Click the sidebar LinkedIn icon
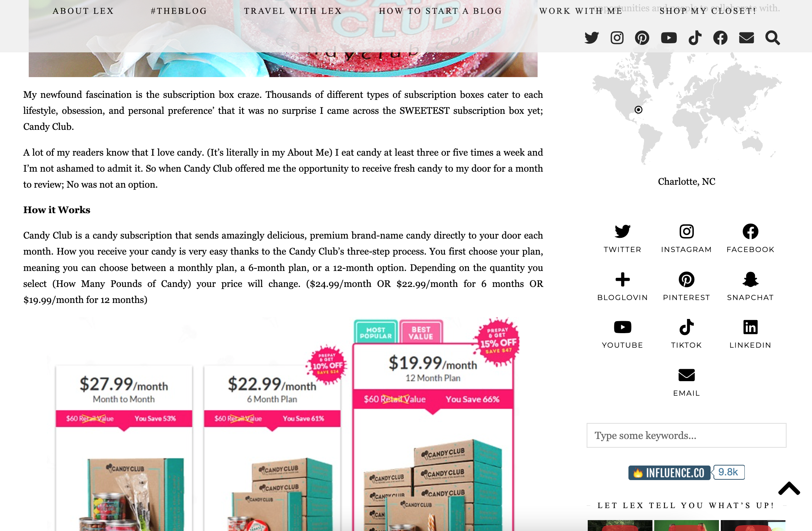This screenshot has height=531, width=812. [x=750, y=327]
